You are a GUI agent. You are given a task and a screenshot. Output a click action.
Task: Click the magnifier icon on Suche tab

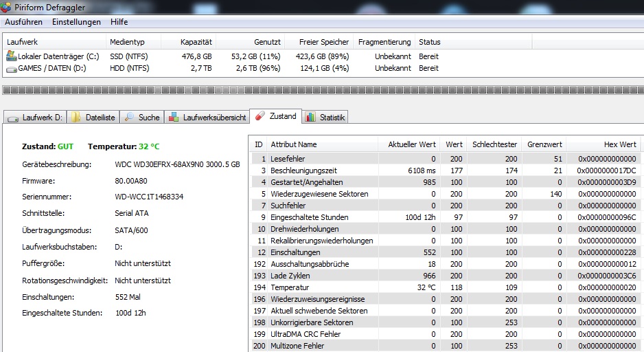[129, 117]
